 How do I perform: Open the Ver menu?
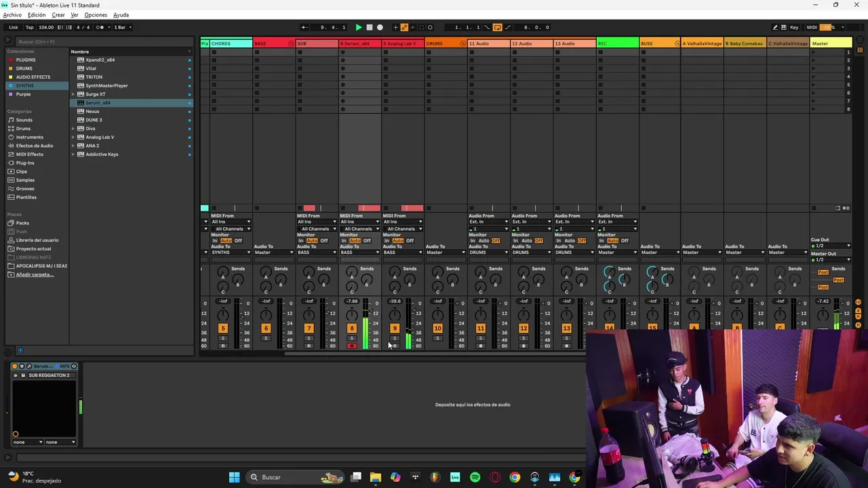[x=75, y=15]
